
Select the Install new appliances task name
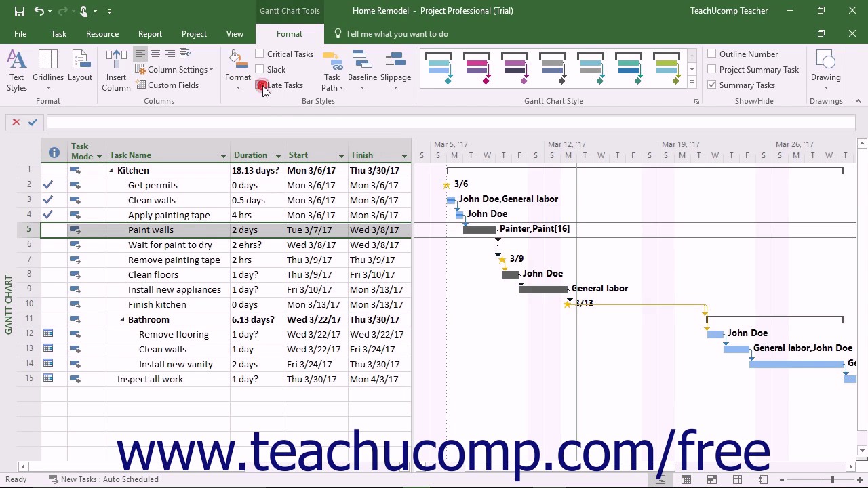click(174, 289)
